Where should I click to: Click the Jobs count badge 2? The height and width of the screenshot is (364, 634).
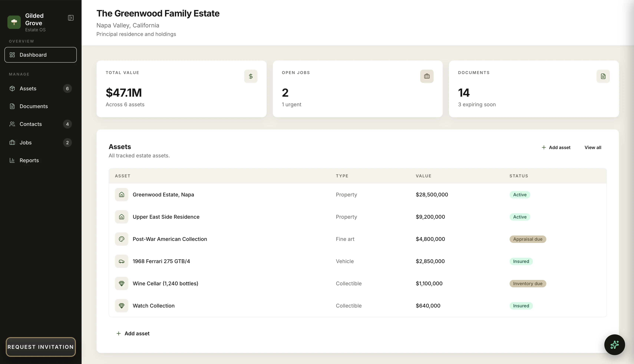click(67, 143)
